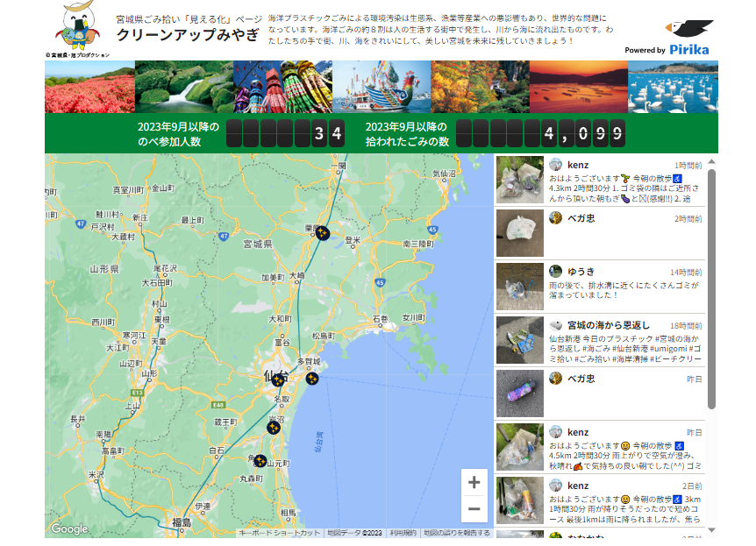Open 利用規約 map terms link
This screenshot has width=756, height=546.
click(403, 533)
